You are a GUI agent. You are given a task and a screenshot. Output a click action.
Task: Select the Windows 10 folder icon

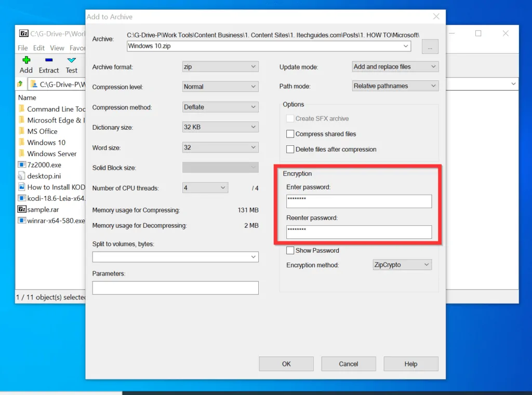click(x=22, y=142)
